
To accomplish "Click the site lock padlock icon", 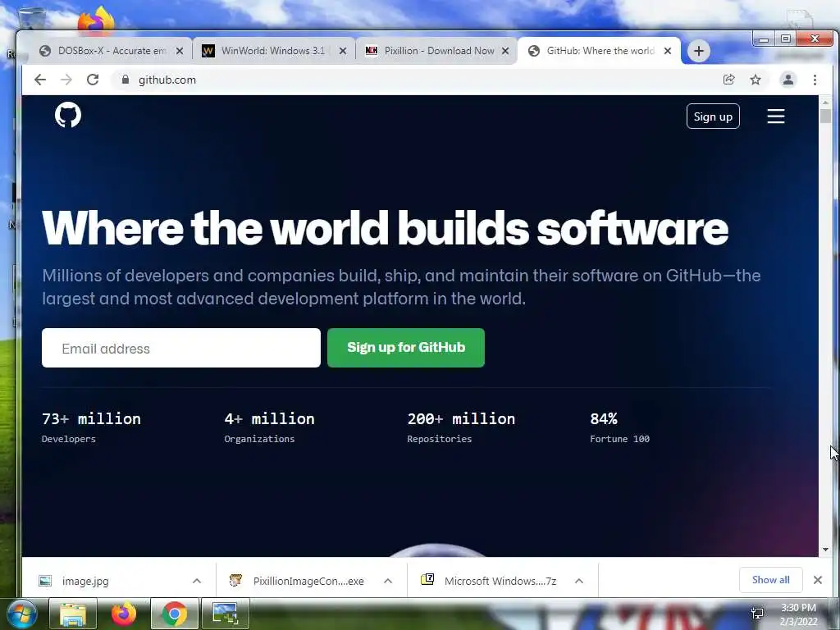I will (126, 80).
